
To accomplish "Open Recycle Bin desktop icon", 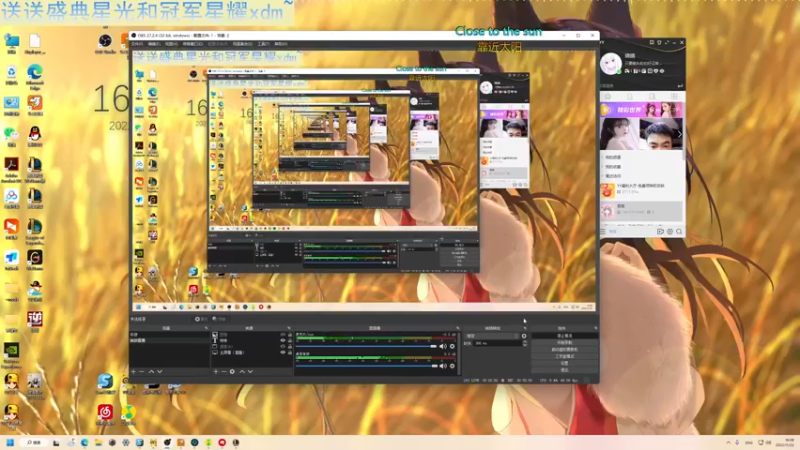I will click(11, 75).
